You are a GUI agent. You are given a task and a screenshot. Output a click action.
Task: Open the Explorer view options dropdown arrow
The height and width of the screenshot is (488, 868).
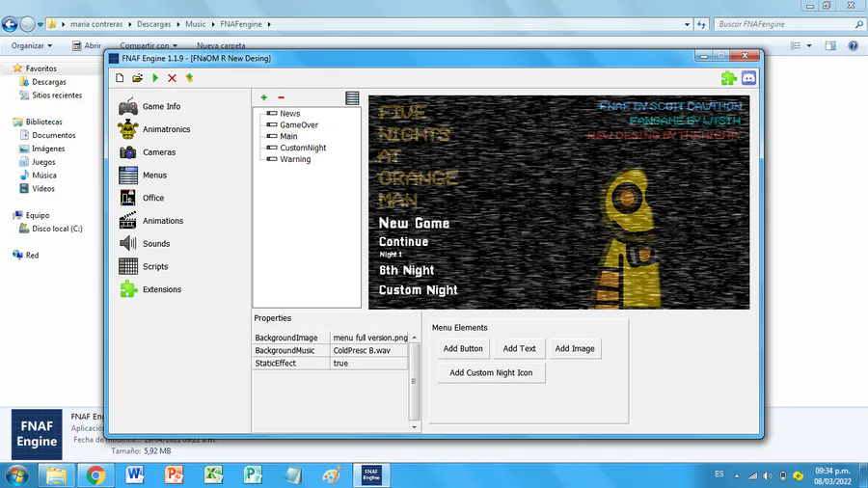(x=809, y=46)
